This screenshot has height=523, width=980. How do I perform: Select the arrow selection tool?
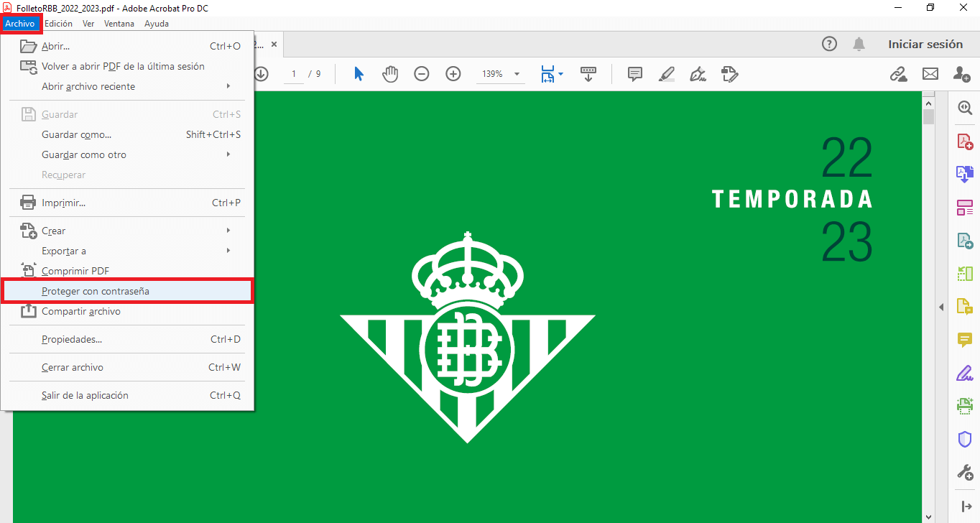tap(359, 74)
